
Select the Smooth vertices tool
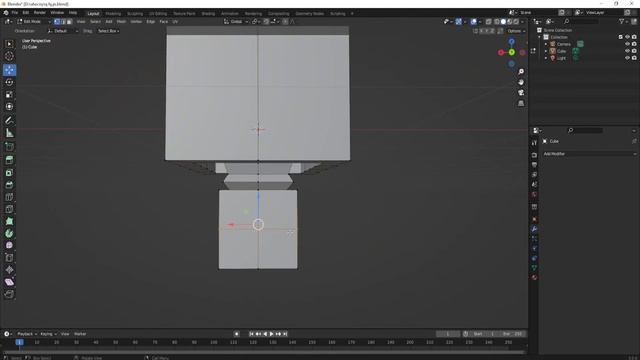tap(9, 245)
